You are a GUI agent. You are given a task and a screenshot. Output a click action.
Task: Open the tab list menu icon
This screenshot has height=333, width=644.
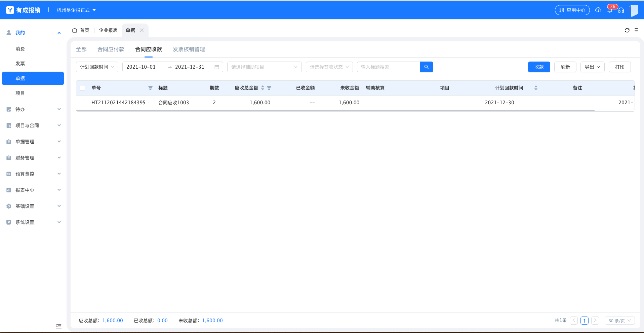(x=636, y=30)
